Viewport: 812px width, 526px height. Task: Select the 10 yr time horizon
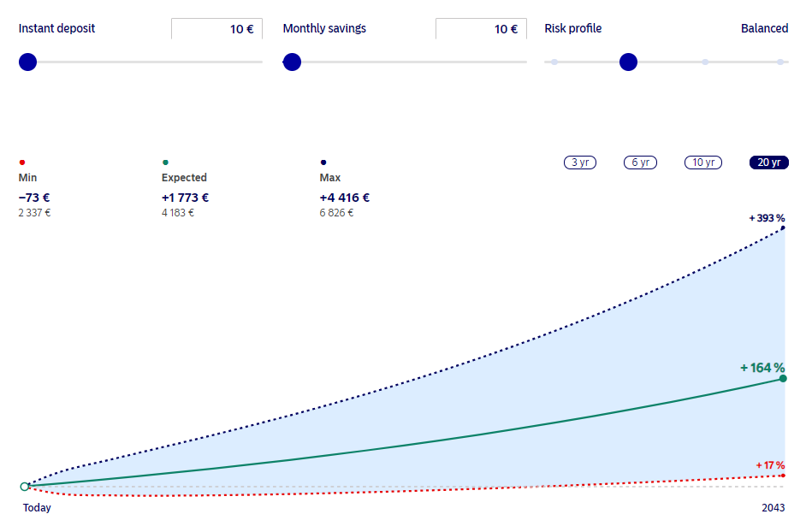(703, 163)
